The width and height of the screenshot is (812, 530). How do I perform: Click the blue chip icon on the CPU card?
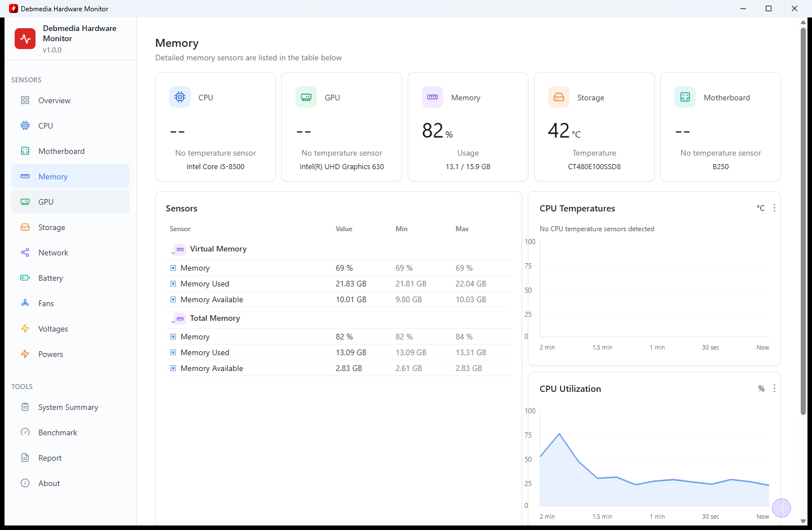click(180, 97)
